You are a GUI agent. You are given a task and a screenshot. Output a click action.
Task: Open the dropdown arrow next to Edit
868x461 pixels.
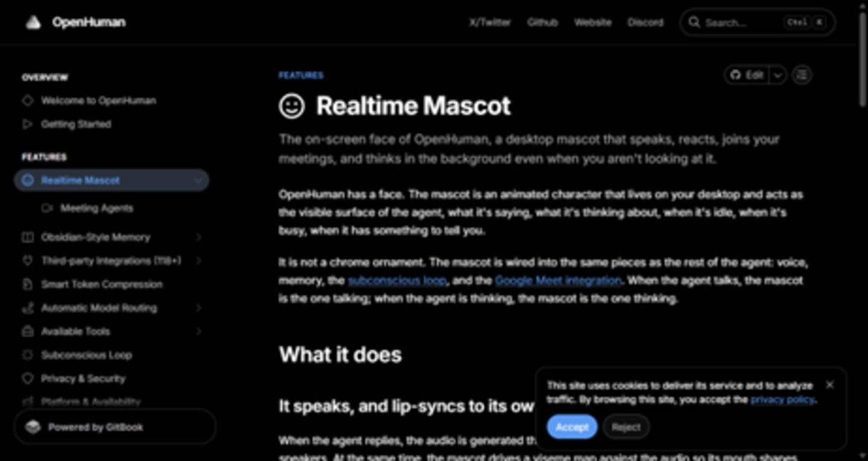pyautogui.click(x=778, y=75)
